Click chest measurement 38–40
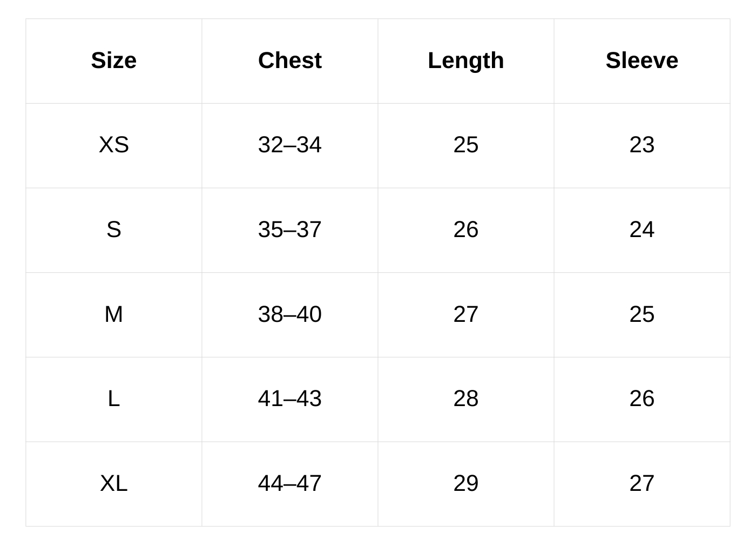Screen dimensions: 756x540 click(289, 314)
